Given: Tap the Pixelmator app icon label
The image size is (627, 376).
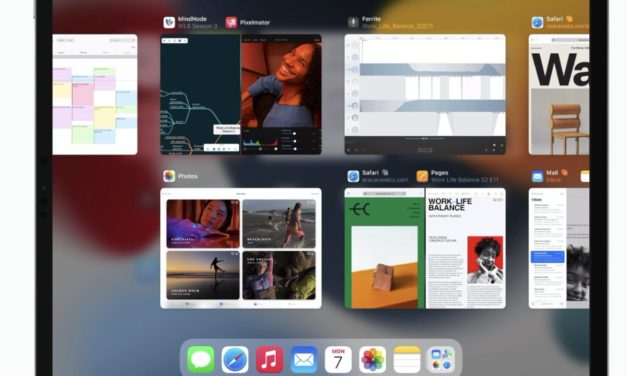Looking at the screenshot, I should pyautogui.click(x=231, y=22).
